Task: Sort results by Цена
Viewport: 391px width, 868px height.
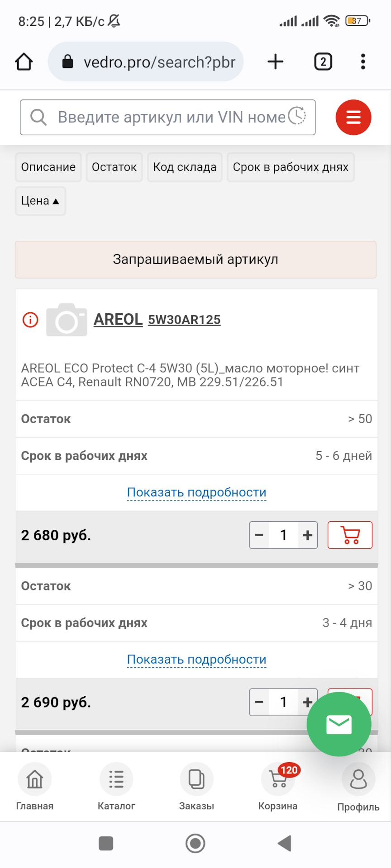Action: 40,201
